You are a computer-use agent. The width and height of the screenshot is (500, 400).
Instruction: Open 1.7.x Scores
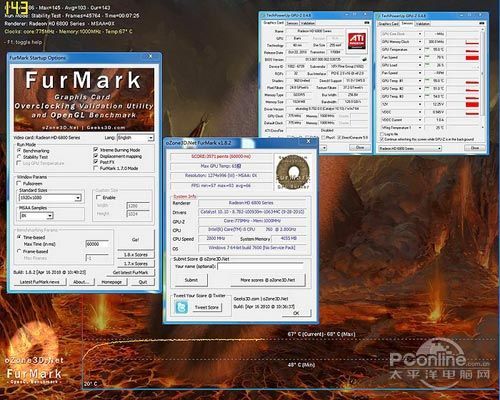tap(136, 264)
